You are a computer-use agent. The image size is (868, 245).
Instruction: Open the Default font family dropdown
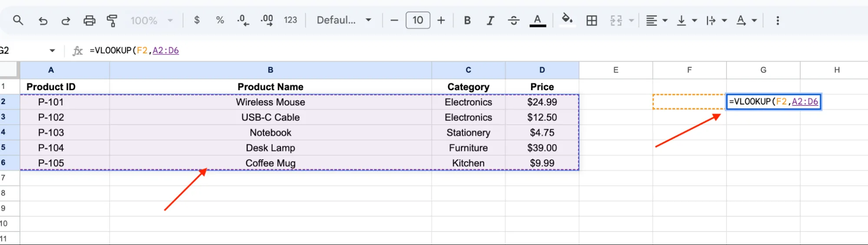344,20
